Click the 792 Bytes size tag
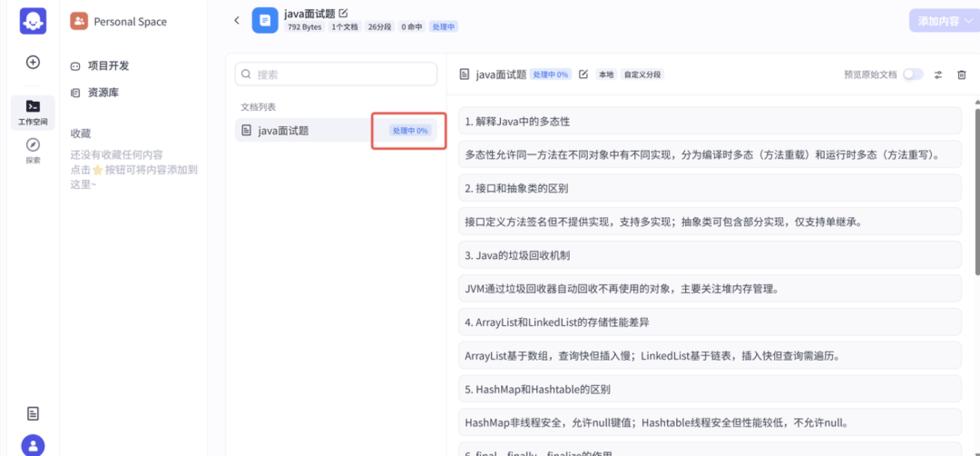Image resolution: width=980 pixels, height=456 pixels. 304,27
